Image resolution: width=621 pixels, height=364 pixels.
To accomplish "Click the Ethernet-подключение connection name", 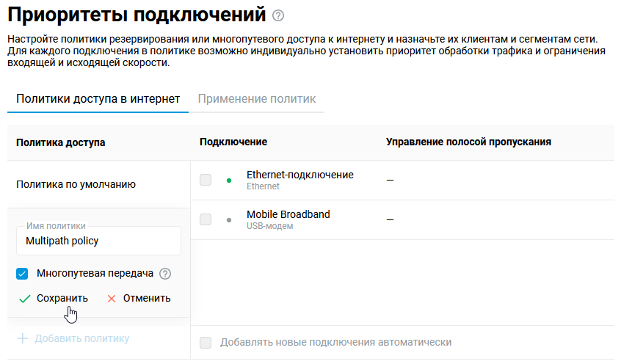I will (299, 175).
